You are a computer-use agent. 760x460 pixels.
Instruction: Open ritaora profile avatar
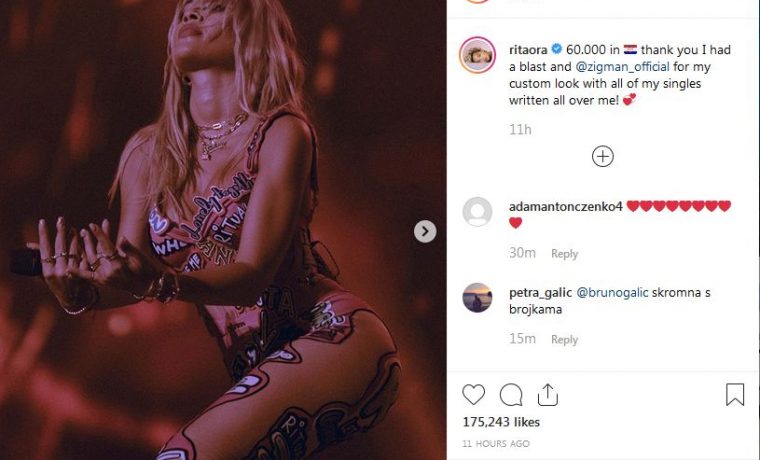click(477, 55)
